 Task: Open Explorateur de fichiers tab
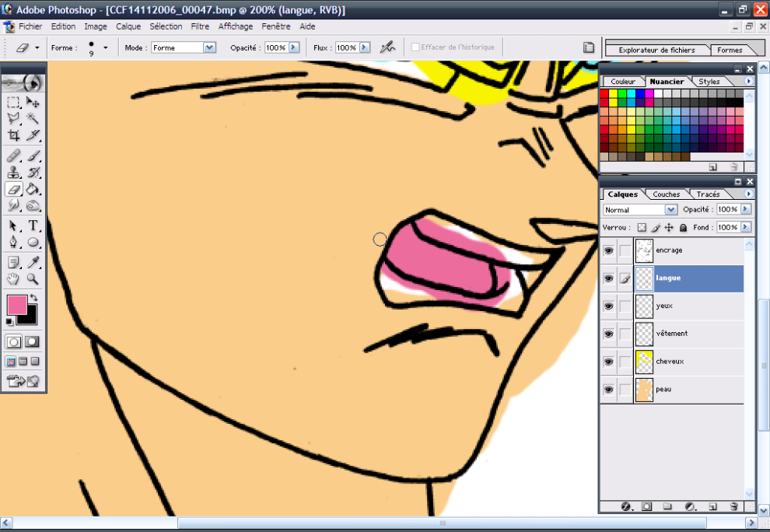click(x=656, y=50)
